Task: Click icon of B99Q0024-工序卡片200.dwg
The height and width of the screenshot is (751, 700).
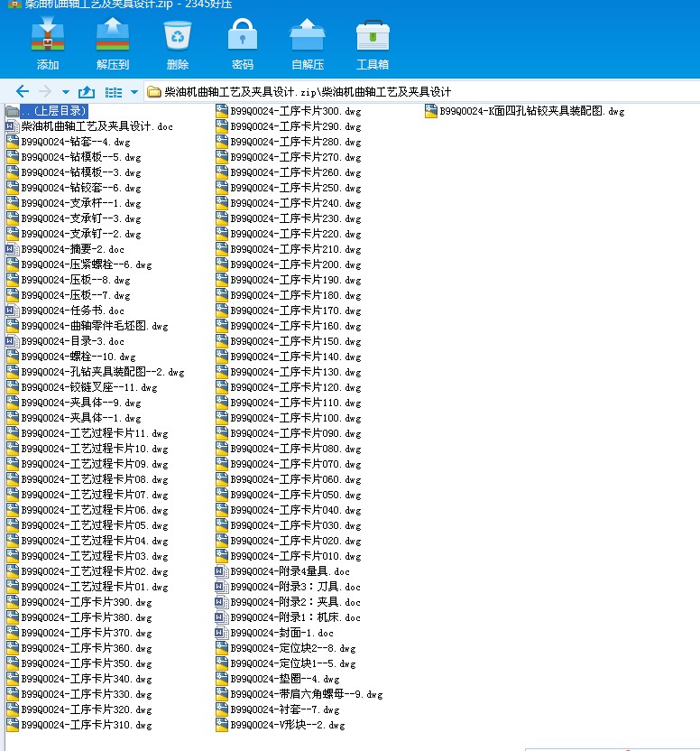Action: pos(222,264)
